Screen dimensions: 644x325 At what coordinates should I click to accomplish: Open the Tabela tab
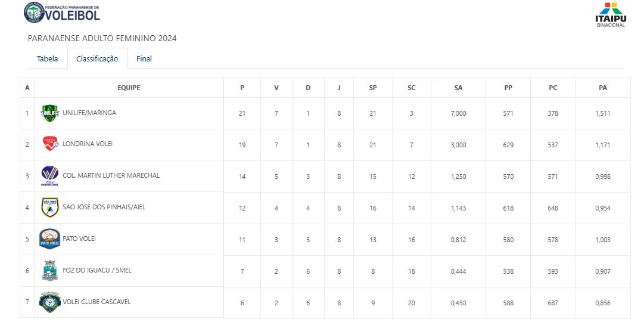48,59
